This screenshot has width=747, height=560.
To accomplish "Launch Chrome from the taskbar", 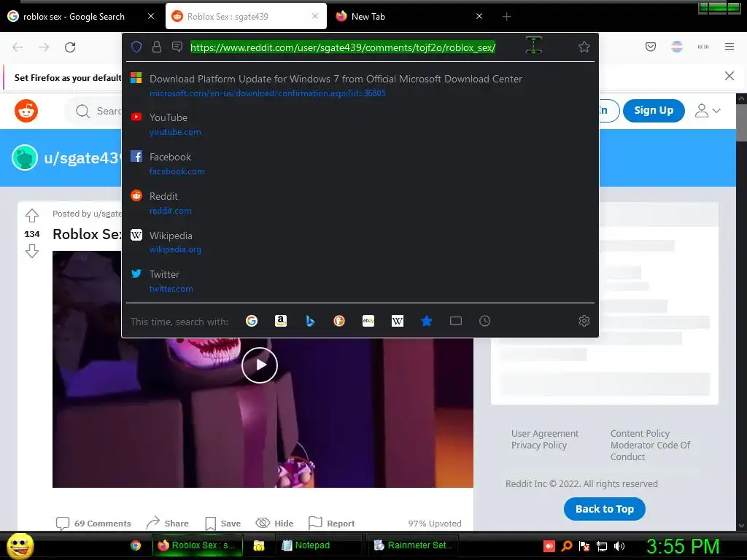I will [x=136, y=545].
